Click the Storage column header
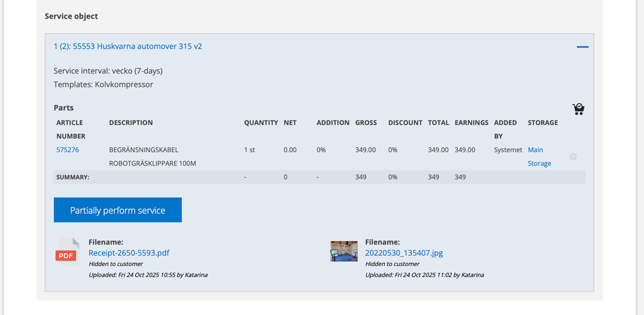Screen dimensions: 644x315 (542, 123)
